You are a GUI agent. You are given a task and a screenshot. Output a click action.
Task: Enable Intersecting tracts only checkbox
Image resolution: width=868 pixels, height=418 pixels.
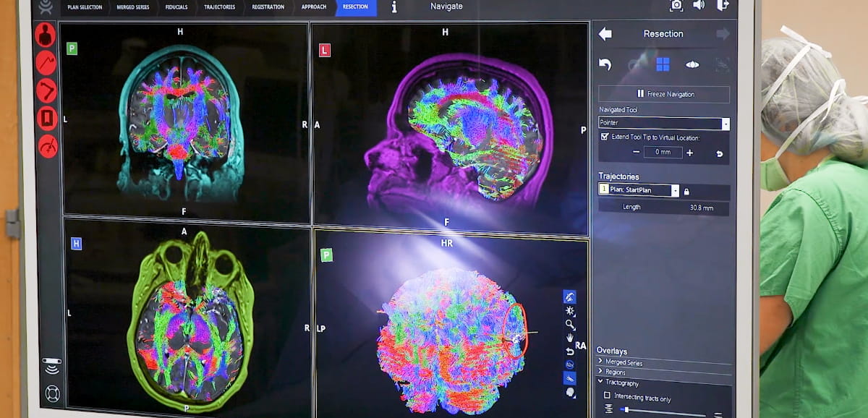[606, 396]
